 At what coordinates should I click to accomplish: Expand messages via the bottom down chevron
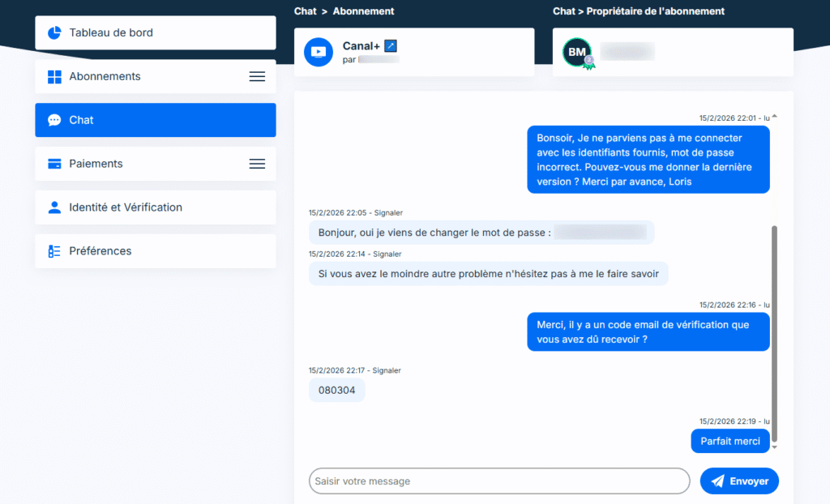pos(772,446)
